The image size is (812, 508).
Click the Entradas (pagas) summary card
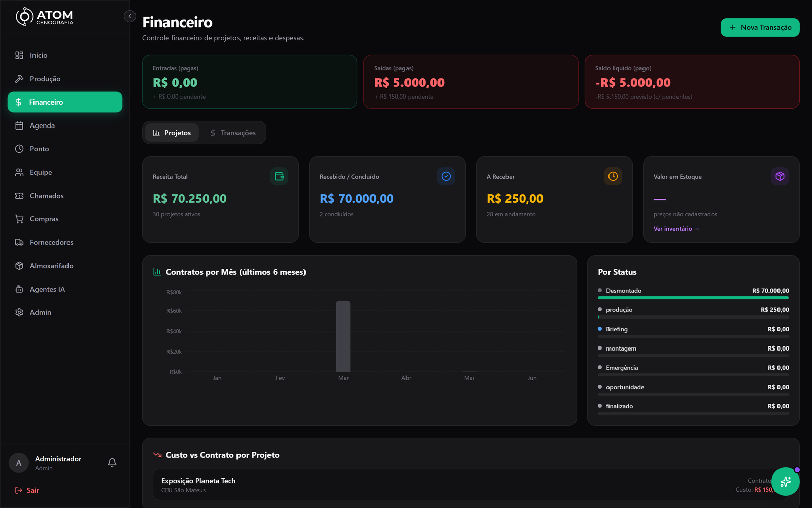(x=250, y=82)
